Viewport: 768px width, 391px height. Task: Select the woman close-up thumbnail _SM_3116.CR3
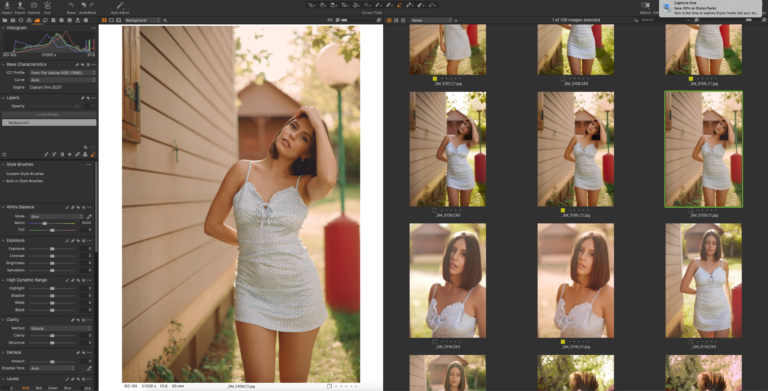448,281
